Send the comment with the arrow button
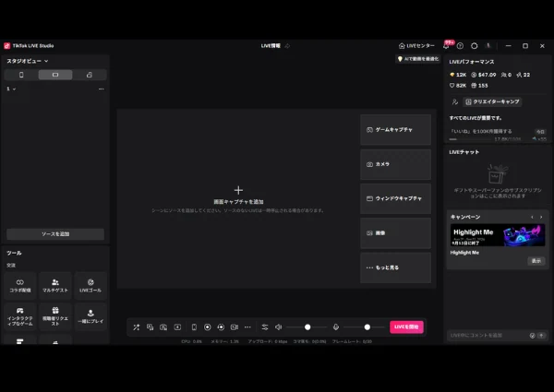This screenshot has width=554, height=392. [541, 335]
